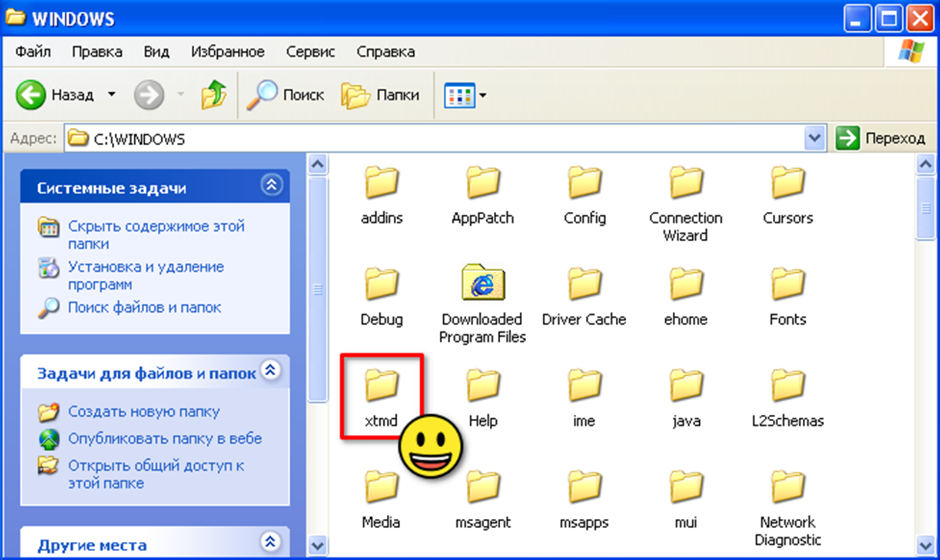Open the view mode icon button

pyautogui.click(x=459, y=95)
